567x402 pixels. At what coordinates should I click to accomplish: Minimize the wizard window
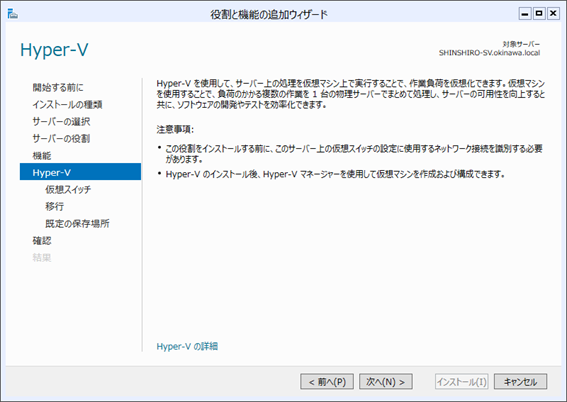(x=525, y=14)
